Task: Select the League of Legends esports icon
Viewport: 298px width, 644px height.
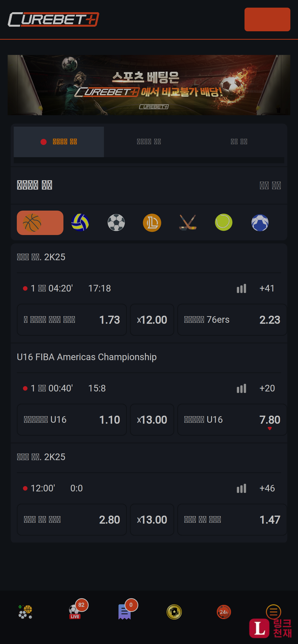Action: tap(152, 223)
